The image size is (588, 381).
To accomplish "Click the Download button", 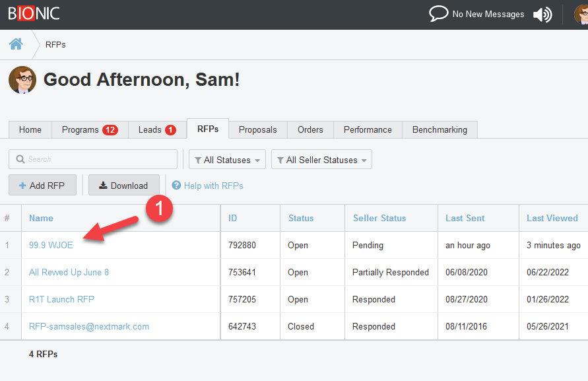I will (x=123, y=186).
